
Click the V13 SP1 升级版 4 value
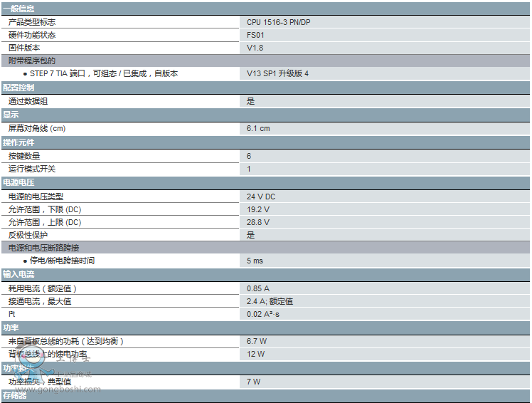(x=277, y=73)
